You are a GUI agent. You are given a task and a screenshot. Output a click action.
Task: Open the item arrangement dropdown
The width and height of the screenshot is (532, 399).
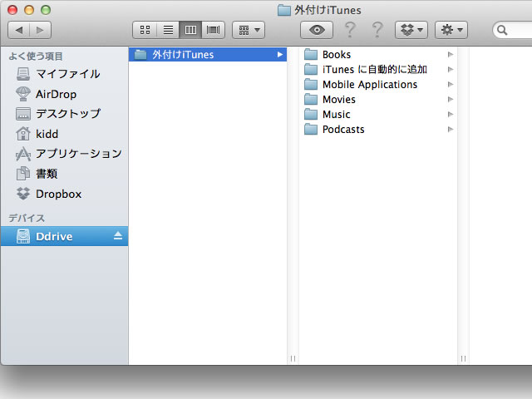pyautogui.click(x=249, y=30)
